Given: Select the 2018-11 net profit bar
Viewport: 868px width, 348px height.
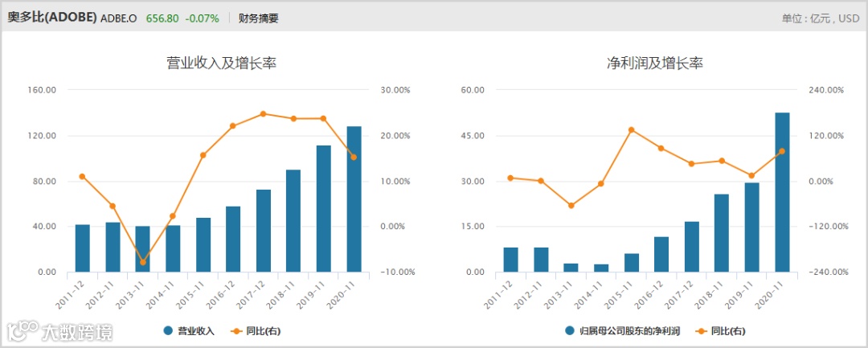Looking at the screenshot, I should click(722, 233).
